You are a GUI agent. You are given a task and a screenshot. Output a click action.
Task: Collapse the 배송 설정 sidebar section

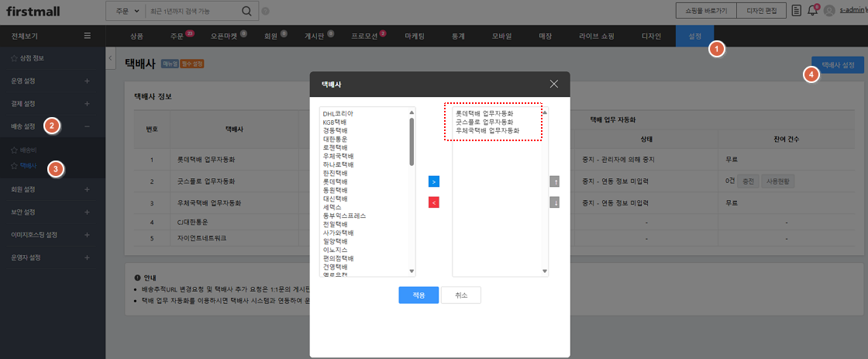tap(87, 126)
